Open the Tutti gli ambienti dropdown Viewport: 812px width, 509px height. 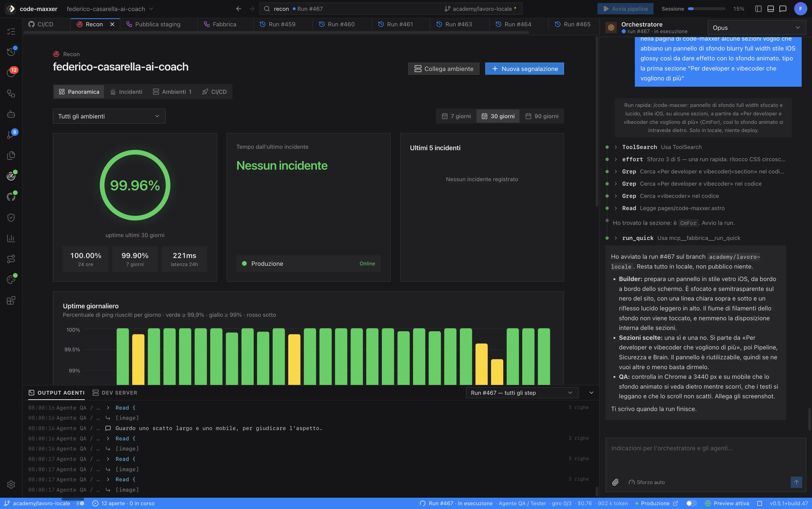pyautogui.click(x=109, y=116)
